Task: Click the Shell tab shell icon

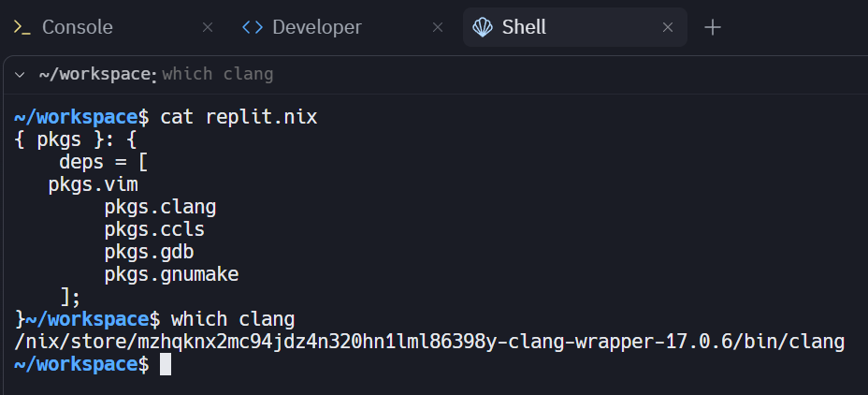Action: (483, 27)
